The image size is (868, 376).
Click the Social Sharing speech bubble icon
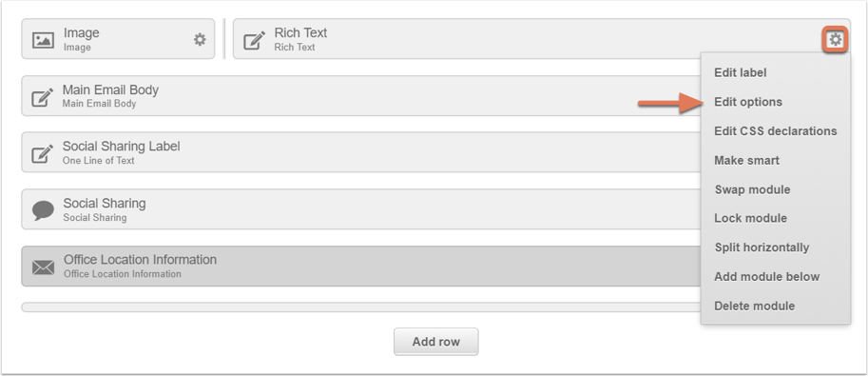(x=43, y=210)
